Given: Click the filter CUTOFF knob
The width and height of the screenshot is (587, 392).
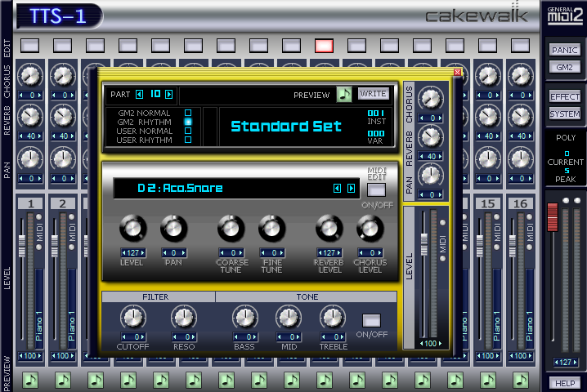Looking at the screenshot, I should tap(133, 318).
